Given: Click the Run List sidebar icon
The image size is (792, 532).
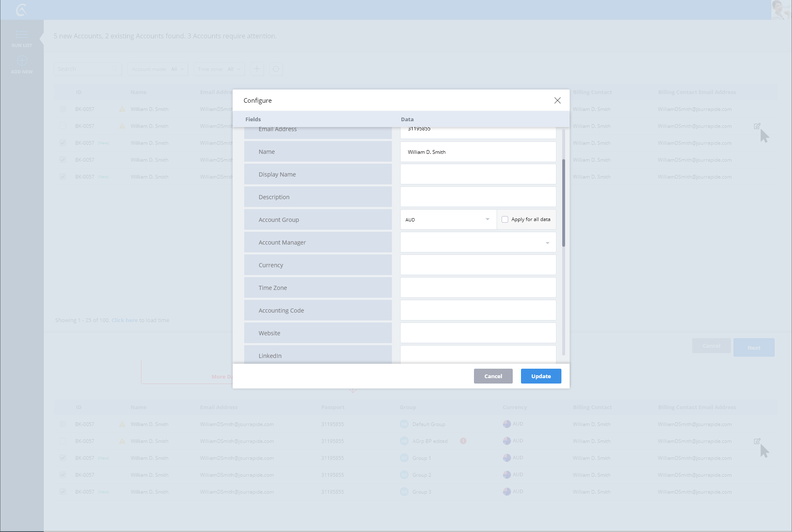Looking at the screenshot, I should [21, 34].
